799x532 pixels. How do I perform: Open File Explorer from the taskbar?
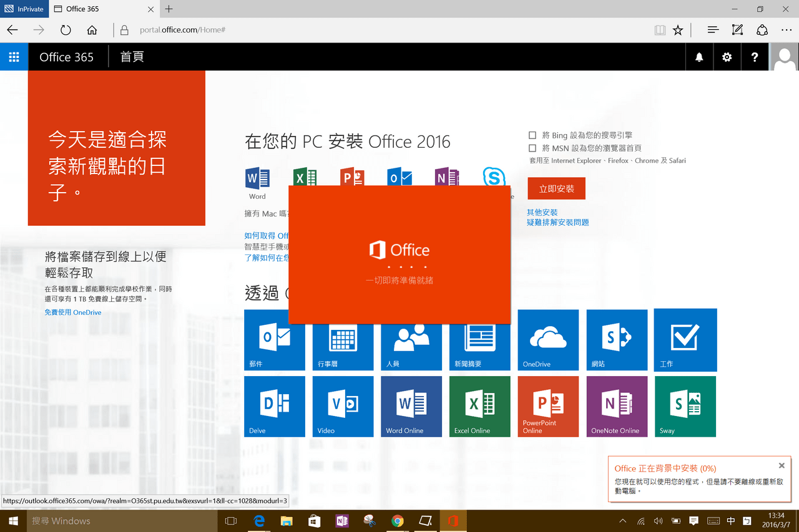287,521
